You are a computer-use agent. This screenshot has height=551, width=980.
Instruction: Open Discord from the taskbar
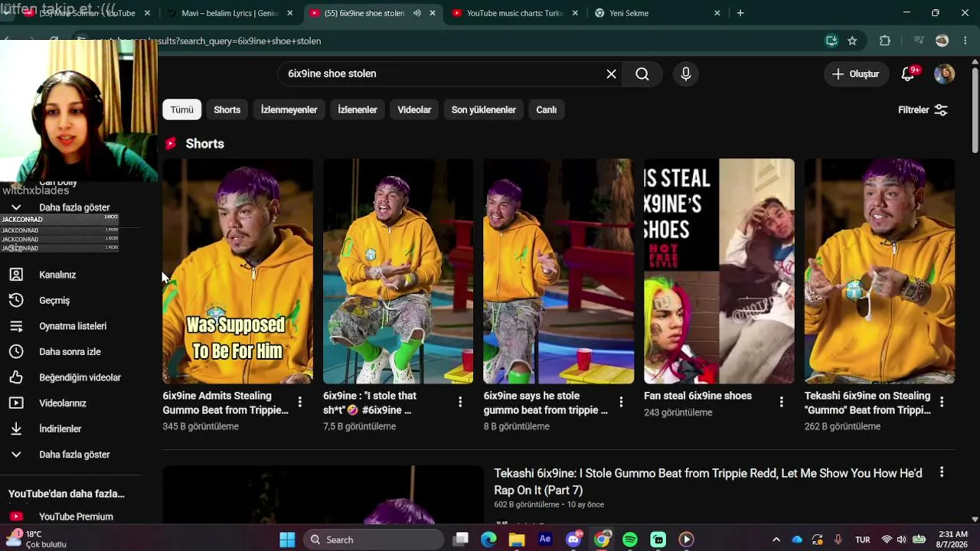point(573,540)
